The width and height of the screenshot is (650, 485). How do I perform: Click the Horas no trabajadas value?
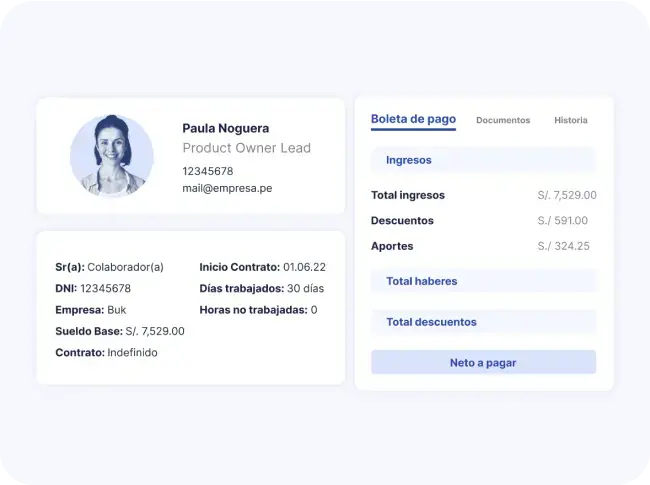(x=314, y=310)
